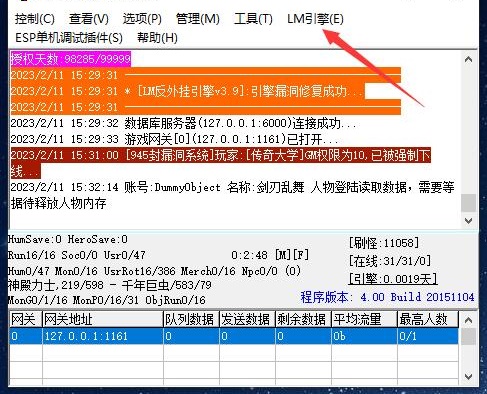Click the 网关 column header
This screenshot has height=394, width=487.
26,319
